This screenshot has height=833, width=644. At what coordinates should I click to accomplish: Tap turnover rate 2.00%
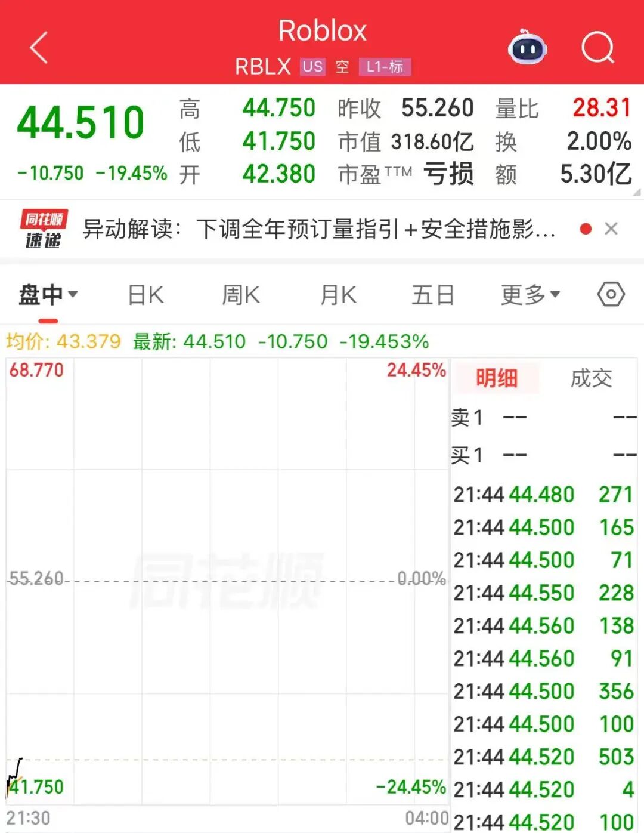tap(599, 141)
